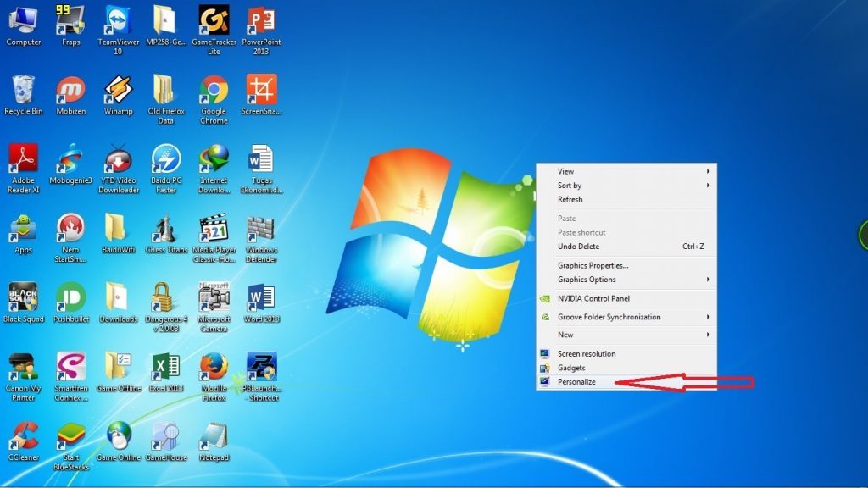Select the Media Player Classic icon
Image resolution: width=868 pixels, height=488 pixels.
tap(214, 228)
